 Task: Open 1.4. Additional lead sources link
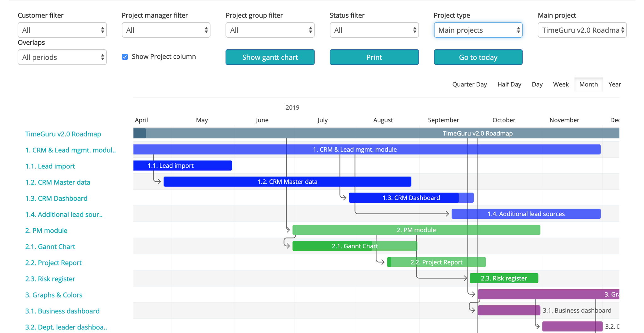pyautogui.click(x=64, y=215)
